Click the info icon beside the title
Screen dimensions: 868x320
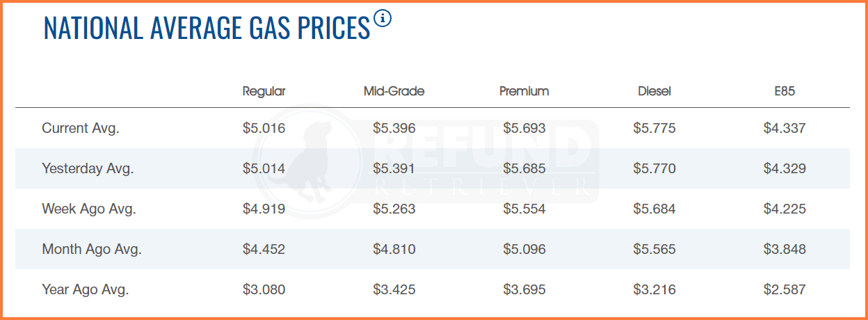(x=383, y=19)
